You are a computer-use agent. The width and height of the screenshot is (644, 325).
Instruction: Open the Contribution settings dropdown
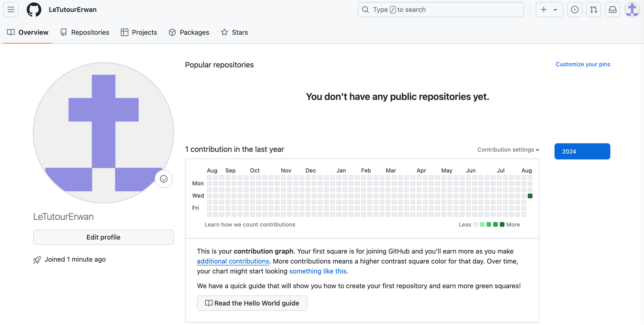(x=508, y=150)
